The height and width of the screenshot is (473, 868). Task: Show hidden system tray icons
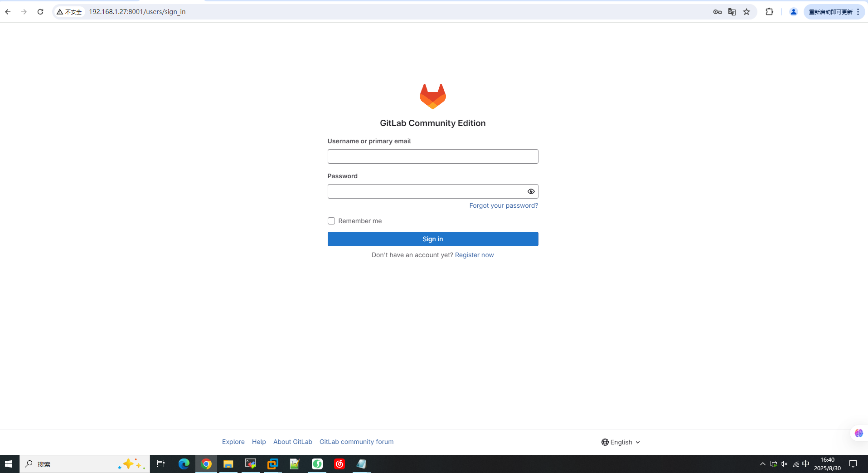(x=762, y=464)
